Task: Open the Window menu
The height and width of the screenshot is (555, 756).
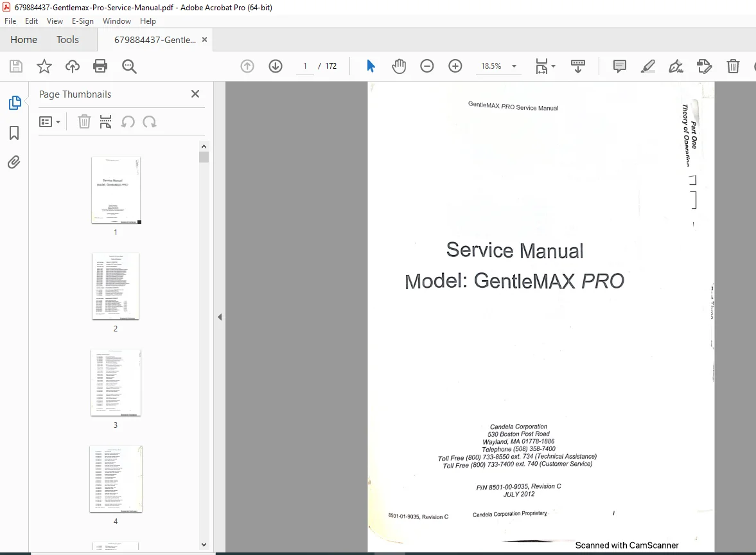Action: tap(117, 21)
